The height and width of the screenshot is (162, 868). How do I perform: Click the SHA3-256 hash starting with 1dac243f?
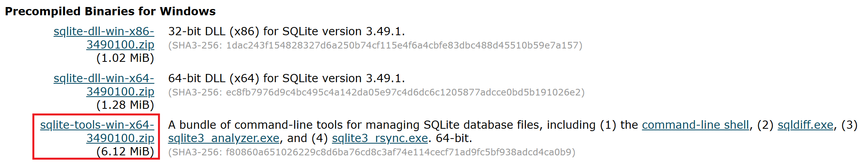pos(375,46)
